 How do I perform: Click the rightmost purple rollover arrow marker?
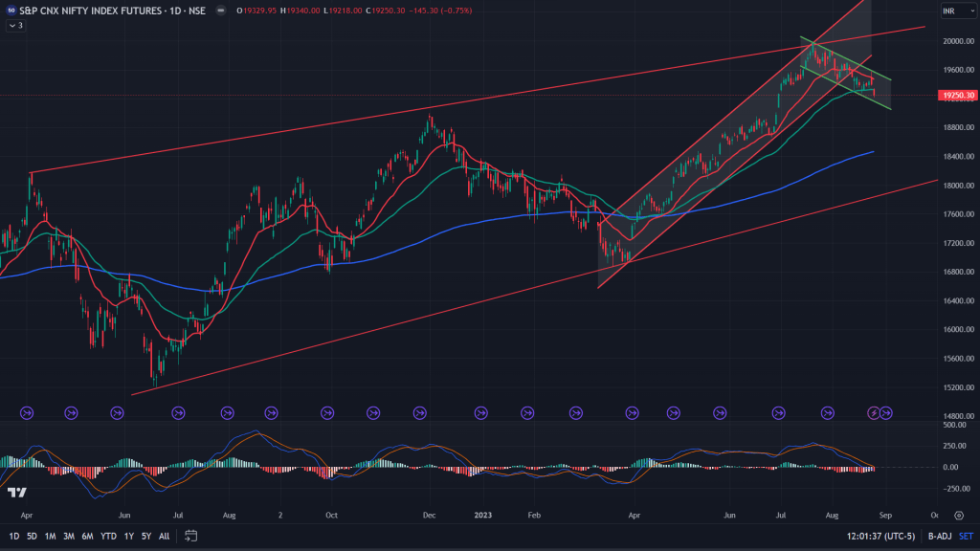click(x=886, y=412)
